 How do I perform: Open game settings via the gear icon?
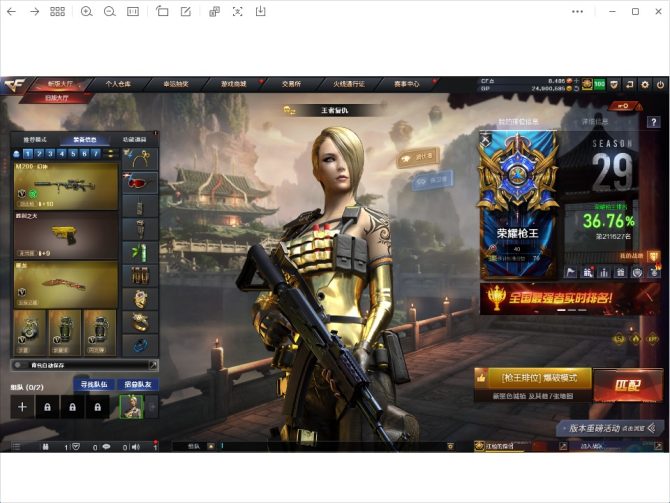(x=645, y=84)
